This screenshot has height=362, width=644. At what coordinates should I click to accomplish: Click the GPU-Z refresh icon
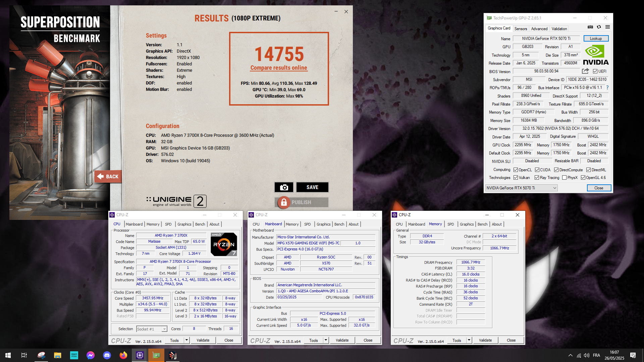point(599,27)
